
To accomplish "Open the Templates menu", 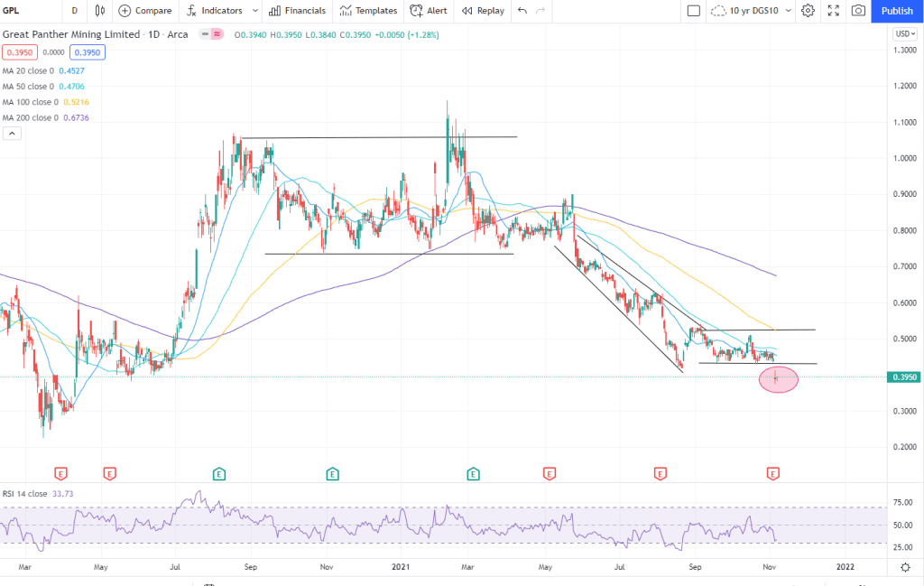I will 368,11.
